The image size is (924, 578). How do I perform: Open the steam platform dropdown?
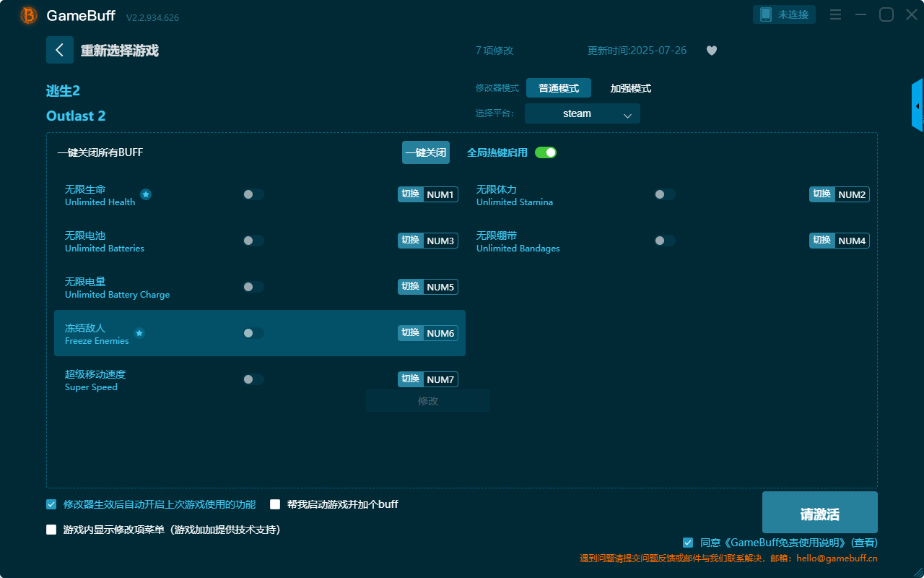pyautogui.click(x=583, y=113)
